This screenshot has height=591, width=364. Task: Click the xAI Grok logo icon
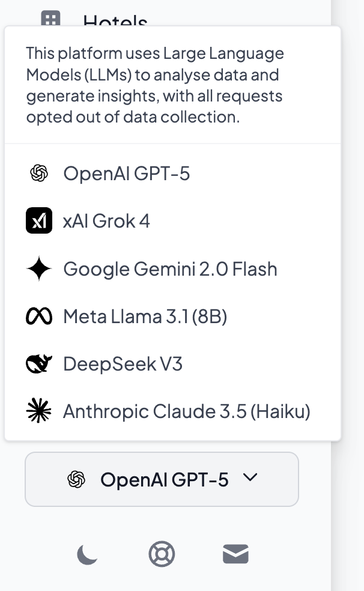pos(39,221)
